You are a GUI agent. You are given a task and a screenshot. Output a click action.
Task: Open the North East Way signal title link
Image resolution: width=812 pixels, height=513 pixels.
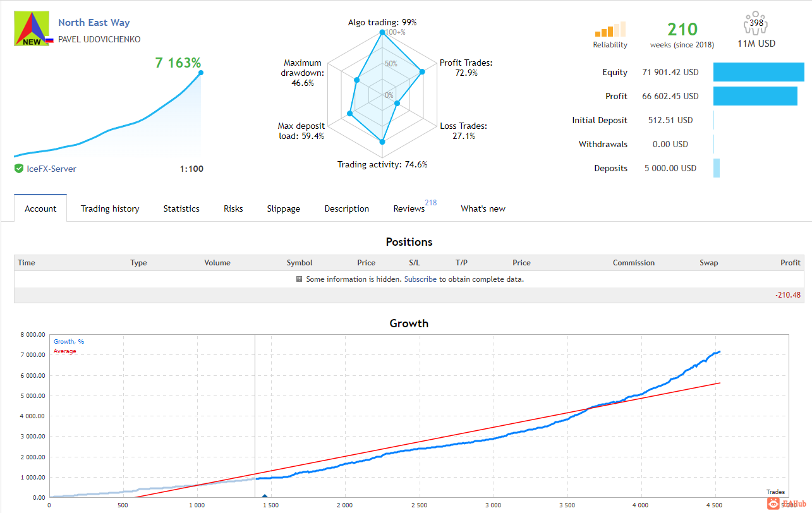(x=94, y=22)
